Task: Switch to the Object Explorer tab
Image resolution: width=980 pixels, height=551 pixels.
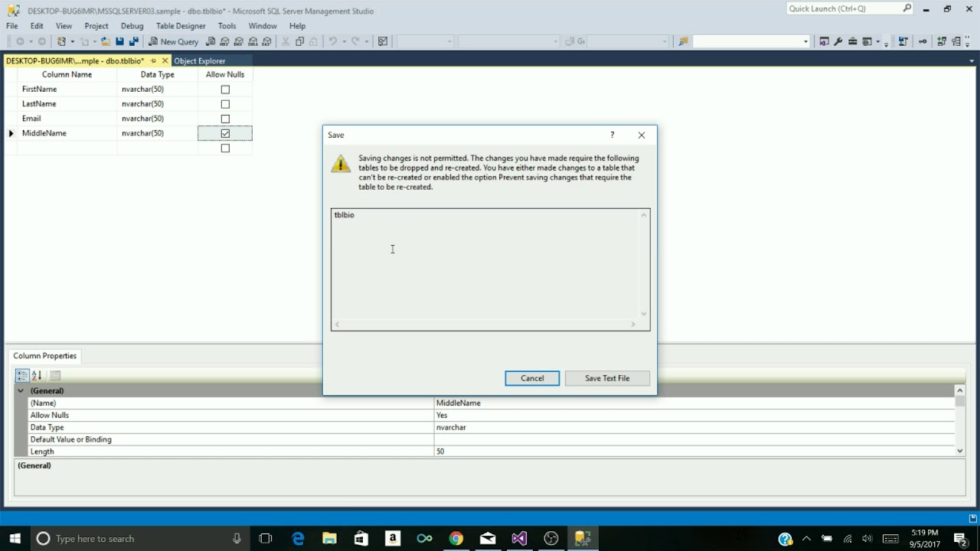Action: (200, 60)
